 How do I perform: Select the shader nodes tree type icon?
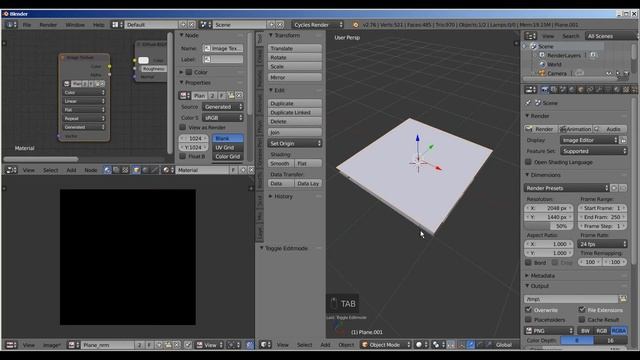pyautogui.click(x=107, y=170)
